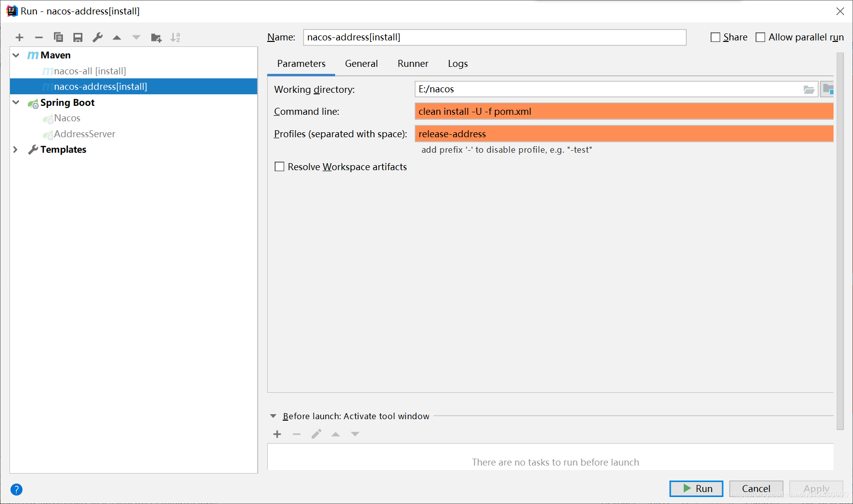
Task: Browse for working directory folder
Action: point(809,89)
